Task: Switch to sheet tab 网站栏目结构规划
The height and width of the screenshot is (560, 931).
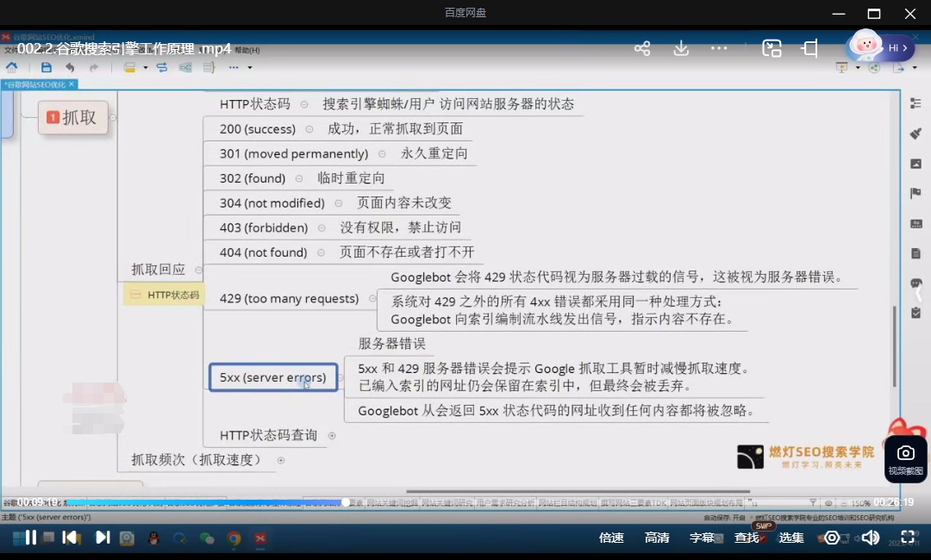Action: (565, 502)
